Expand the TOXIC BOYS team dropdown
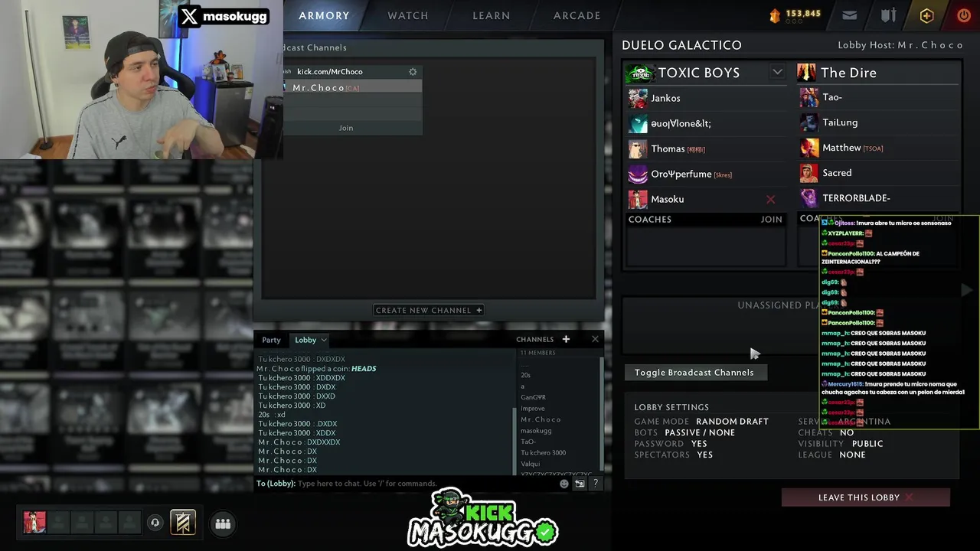This screenshot has width=980, height=551. point(777,72)
